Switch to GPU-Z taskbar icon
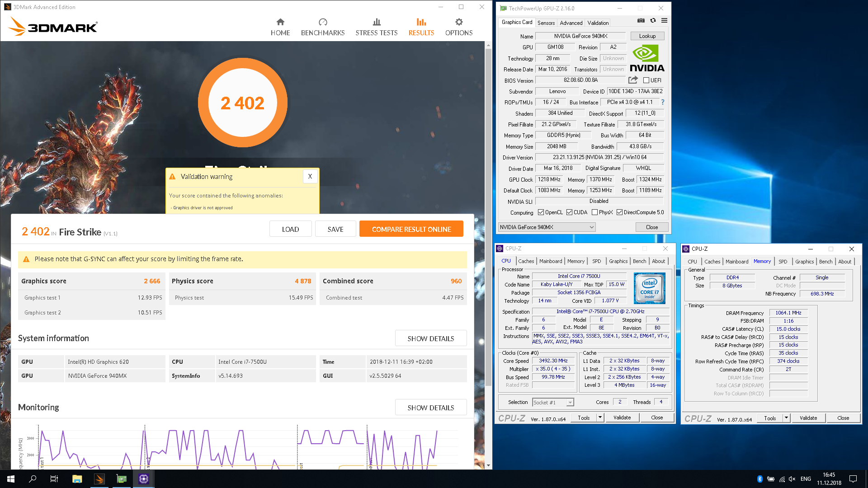This screenshot has width=868, height=488. 122,479
